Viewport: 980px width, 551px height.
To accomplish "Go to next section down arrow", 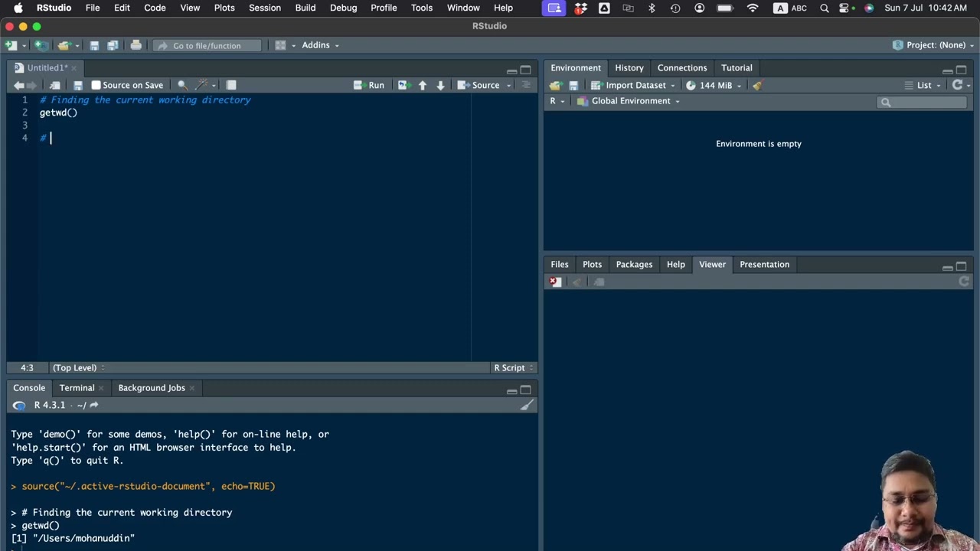I will [440, 85].
